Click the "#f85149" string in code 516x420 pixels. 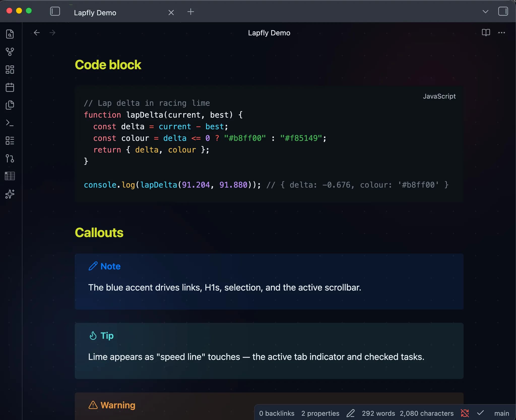click(301, 138)
